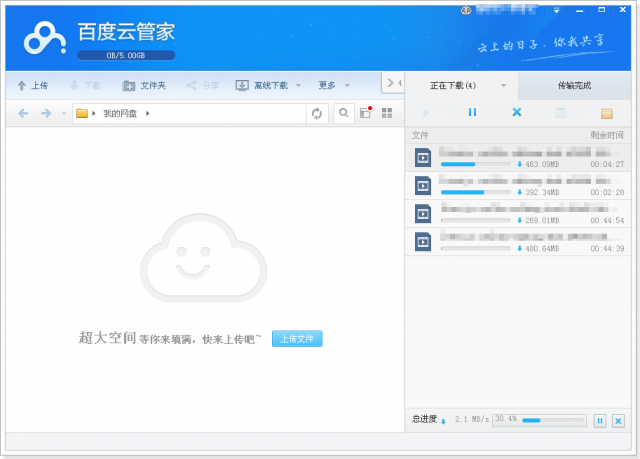Screen dimensions: 640x459
Task: Click progress bar of 269.01MB download
Action: 476,220
